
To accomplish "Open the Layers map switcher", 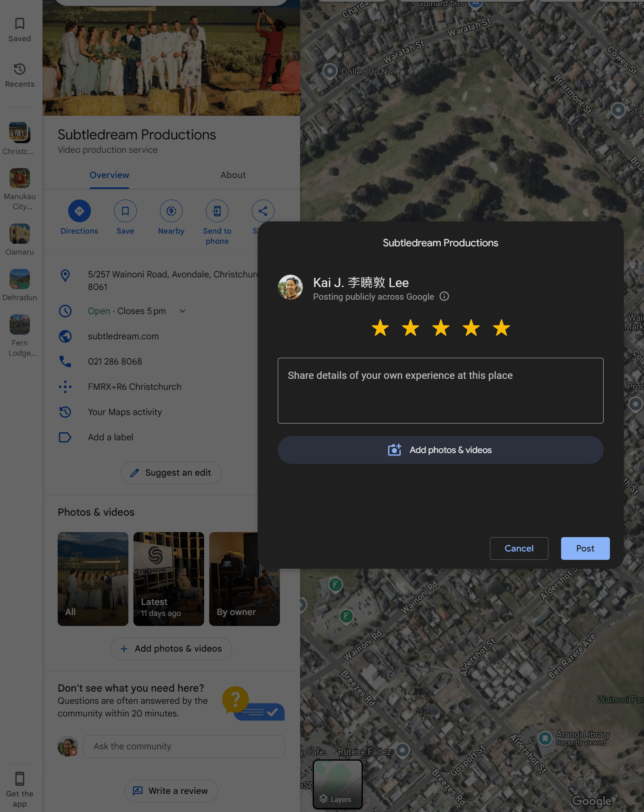I will coord(338,784).
